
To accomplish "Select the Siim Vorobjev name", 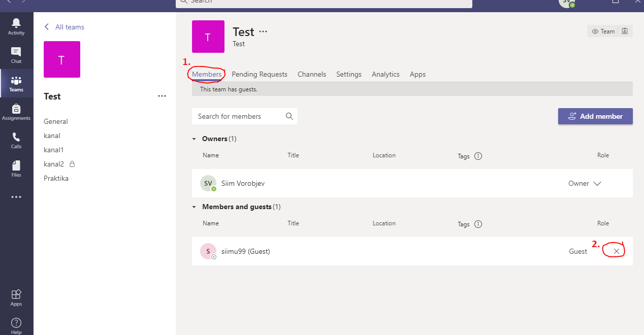I will 243,183.
